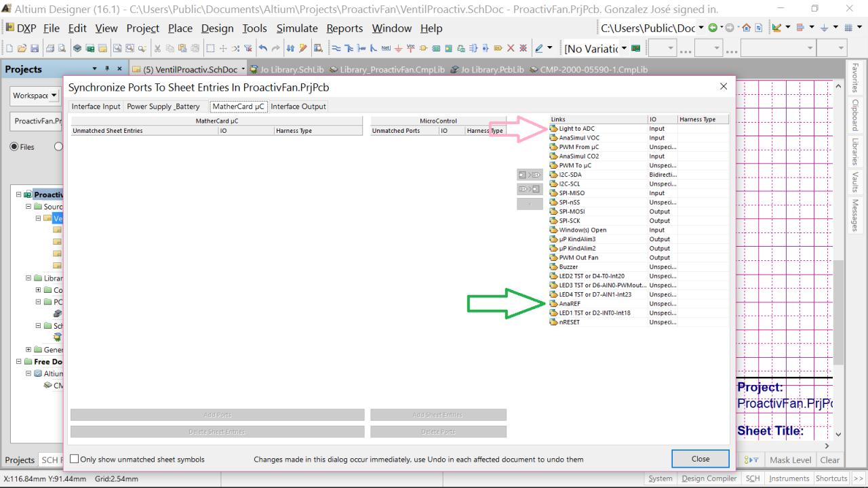Select the Place Wire tool icon
This screenshot has width=868, height=488.
tap(336, 49)
